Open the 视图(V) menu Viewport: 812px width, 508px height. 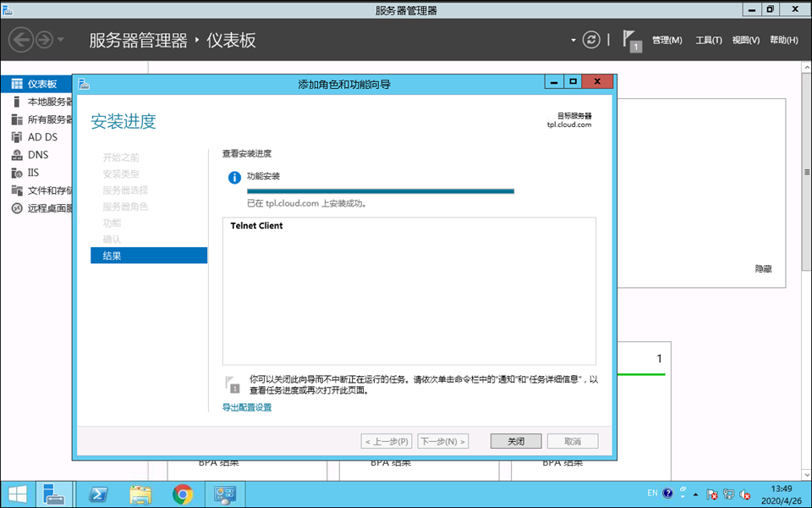click(745, 41)
